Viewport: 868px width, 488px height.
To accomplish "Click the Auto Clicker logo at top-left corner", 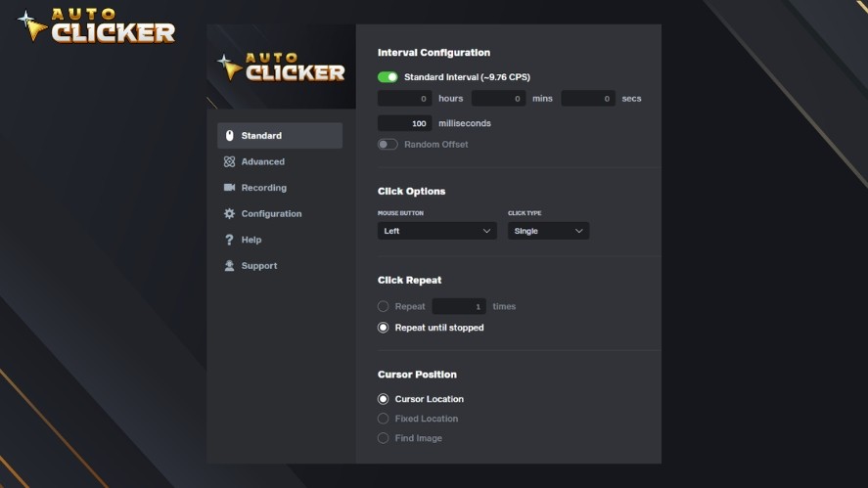I will pyautogui.click(x=96, y=25).
